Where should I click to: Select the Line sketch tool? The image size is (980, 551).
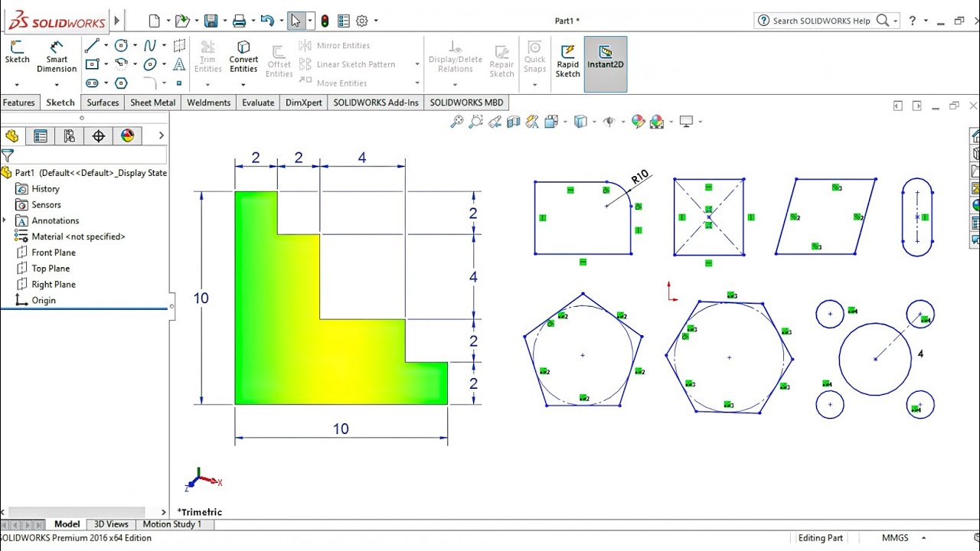point(92,46)
